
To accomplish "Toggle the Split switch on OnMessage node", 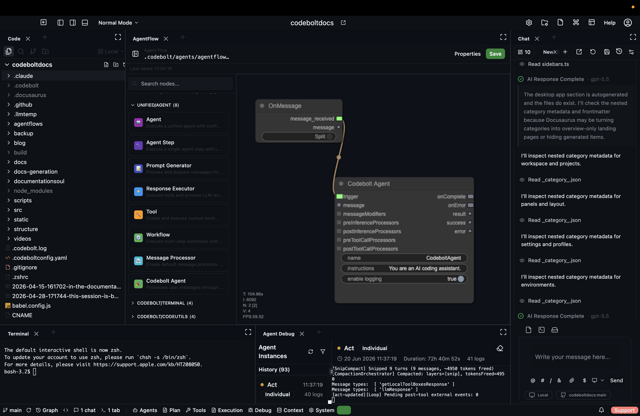I will pos(330,137).
